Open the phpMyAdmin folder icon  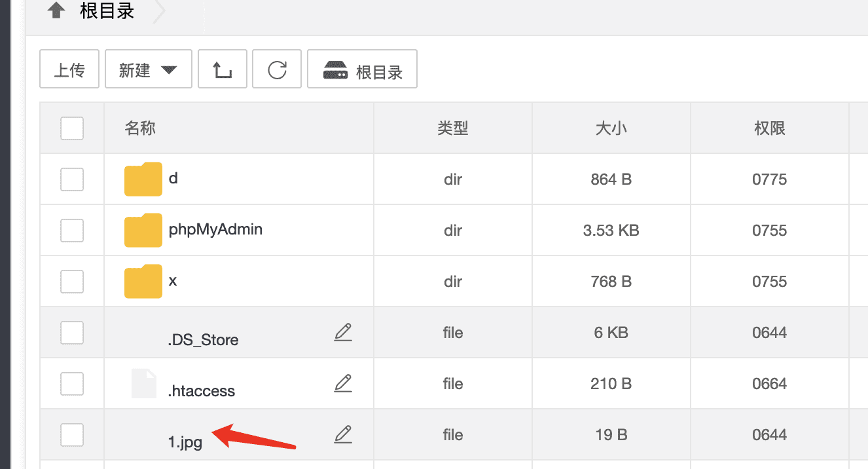point(143,231)
